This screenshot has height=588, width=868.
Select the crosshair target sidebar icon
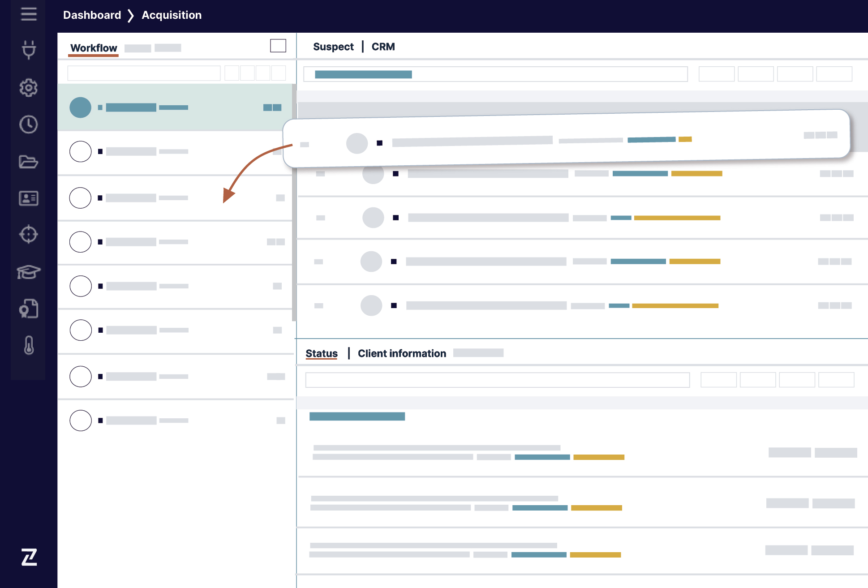click(x=29, y=234)
